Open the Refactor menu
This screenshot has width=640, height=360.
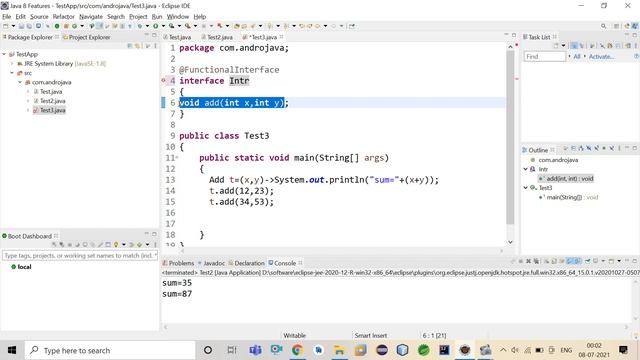coord(63,17)
